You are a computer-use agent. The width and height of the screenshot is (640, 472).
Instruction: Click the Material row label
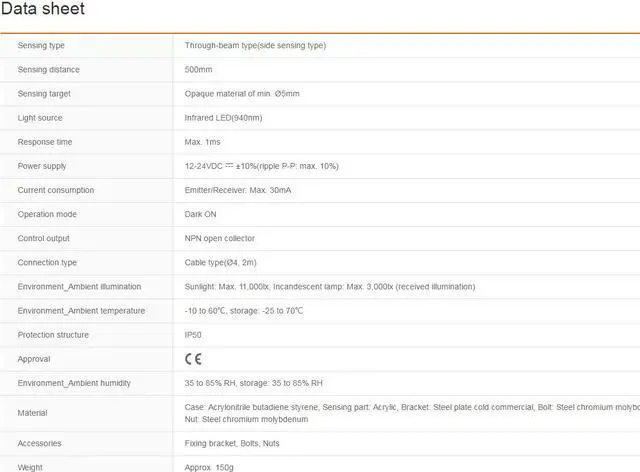(32, 413)
